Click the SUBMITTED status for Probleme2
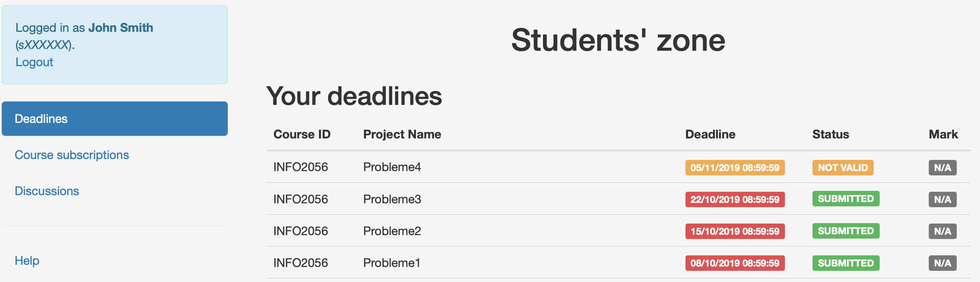This screenshot has width=980, height=282. 846,231
